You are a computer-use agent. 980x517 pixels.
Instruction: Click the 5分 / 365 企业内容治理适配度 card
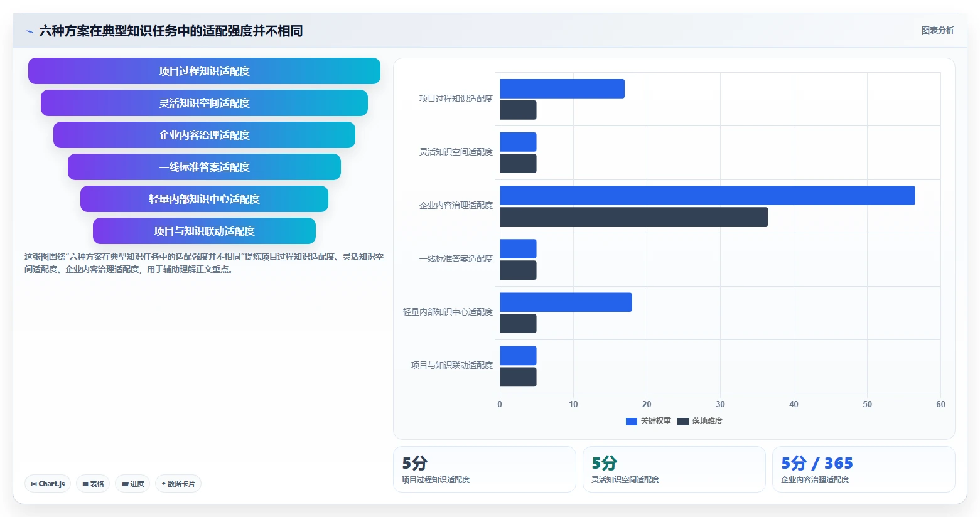[863, 469]
